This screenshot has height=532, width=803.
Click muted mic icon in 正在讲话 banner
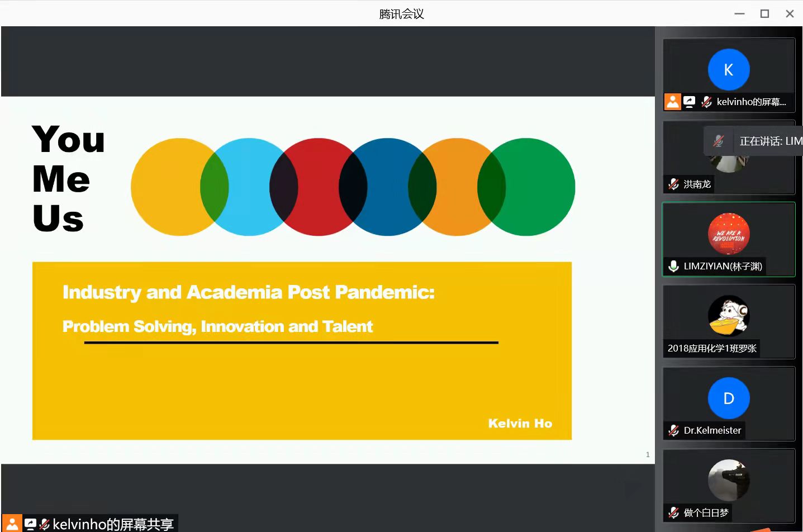tap(719, 141)
